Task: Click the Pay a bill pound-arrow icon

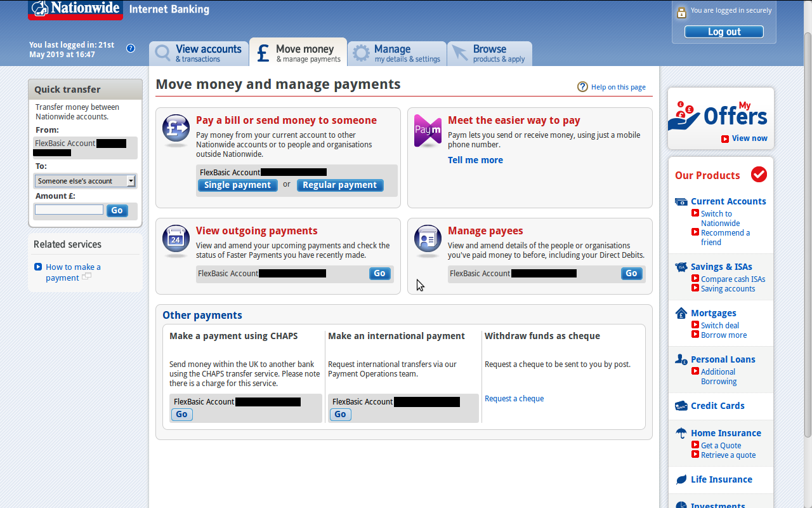Action: (176, 129)
